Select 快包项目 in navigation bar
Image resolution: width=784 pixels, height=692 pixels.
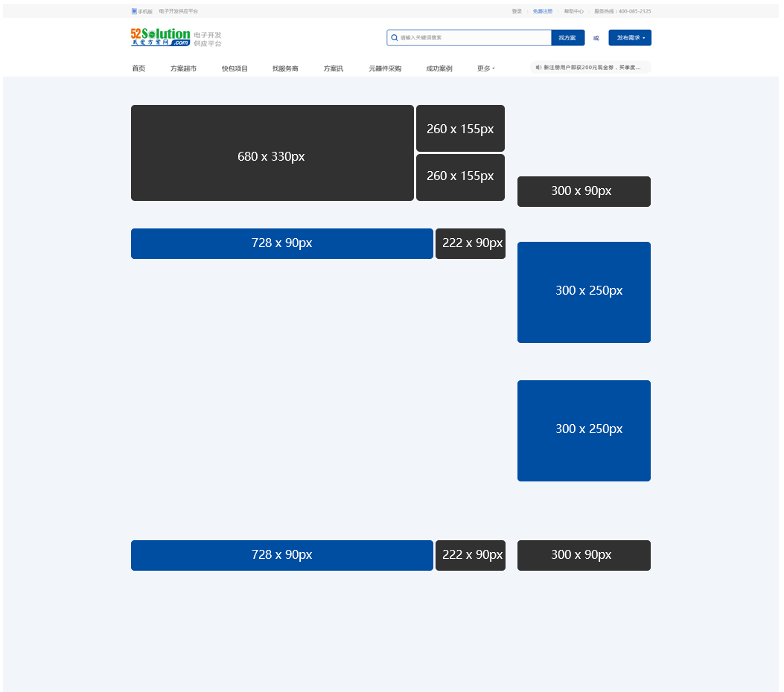[235, 68]
